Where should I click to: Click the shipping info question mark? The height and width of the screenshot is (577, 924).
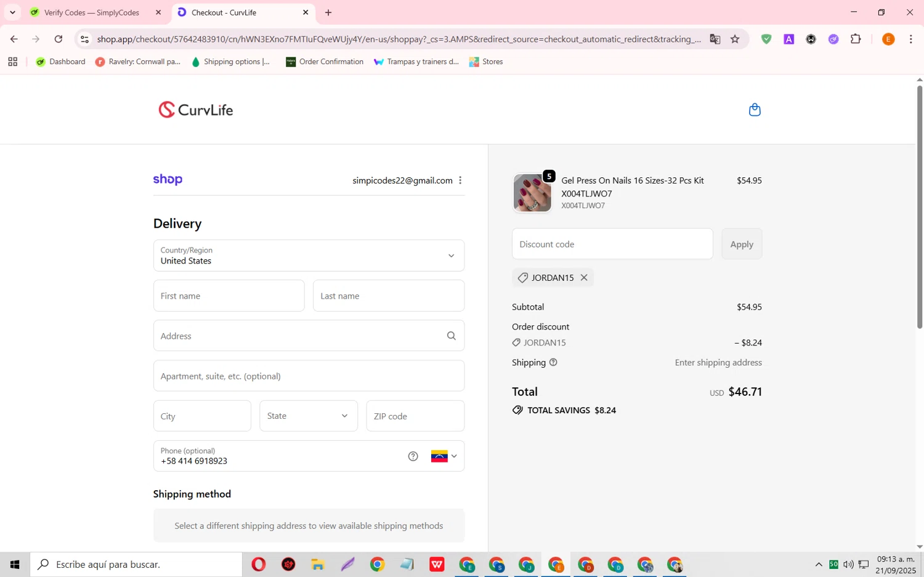(x=553, y=362)
